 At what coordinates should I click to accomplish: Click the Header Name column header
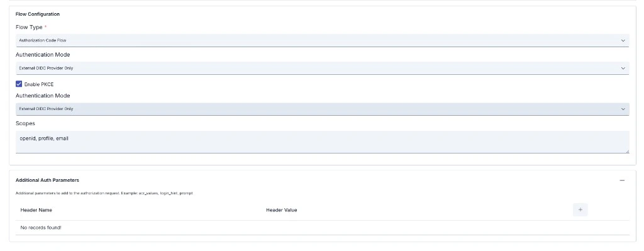coord(36,210)
